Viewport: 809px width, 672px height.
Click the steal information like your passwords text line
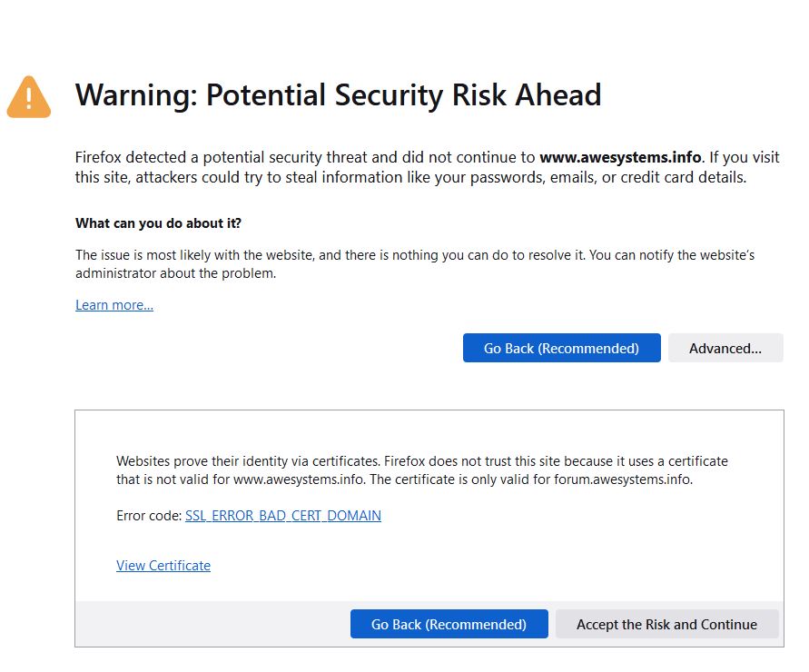tap(410, 178)
